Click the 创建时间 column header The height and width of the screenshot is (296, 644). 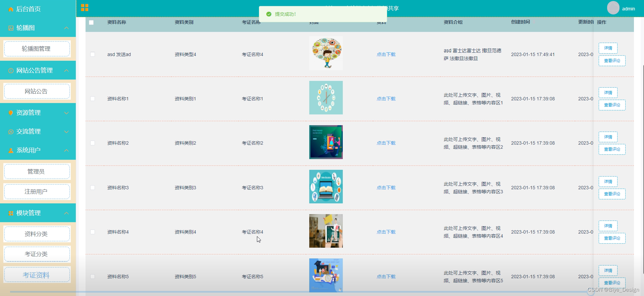click(x=521, y=22)
